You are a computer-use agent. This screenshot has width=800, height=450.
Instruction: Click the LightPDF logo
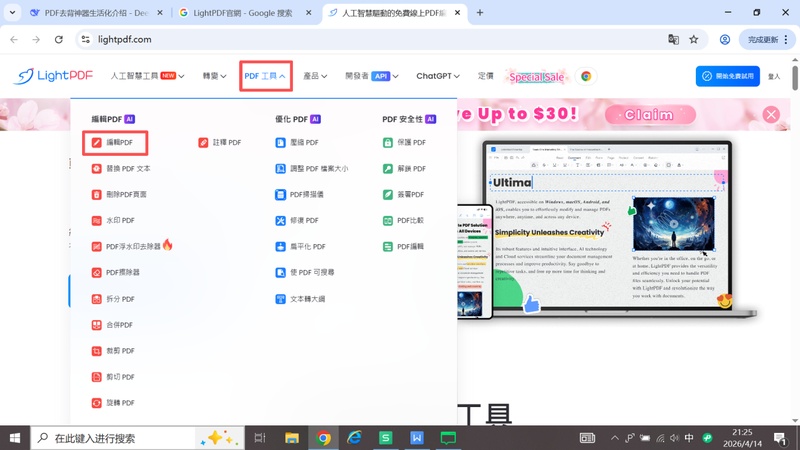click(x=53, y=76)
